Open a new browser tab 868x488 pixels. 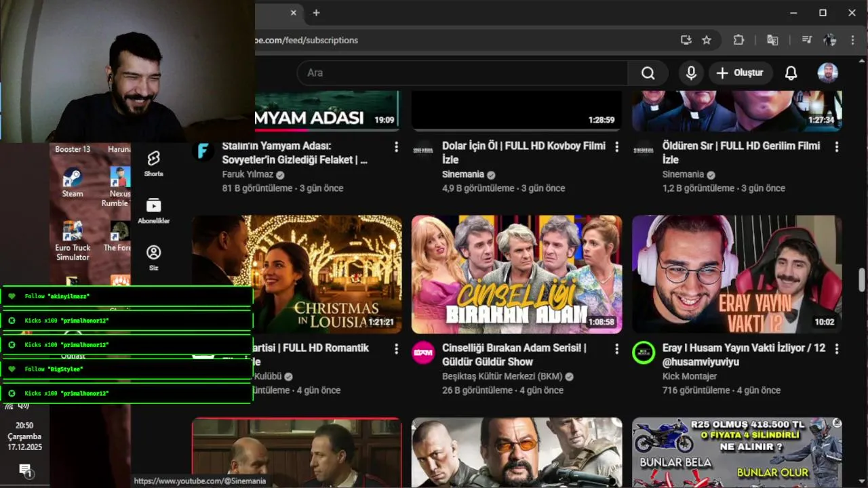[x=316, y=13]
